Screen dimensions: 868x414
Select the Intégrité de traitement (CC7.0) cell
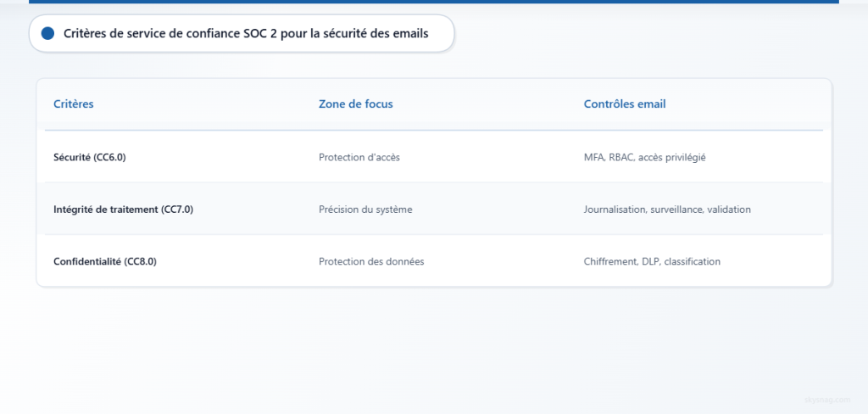pos(124,210)
